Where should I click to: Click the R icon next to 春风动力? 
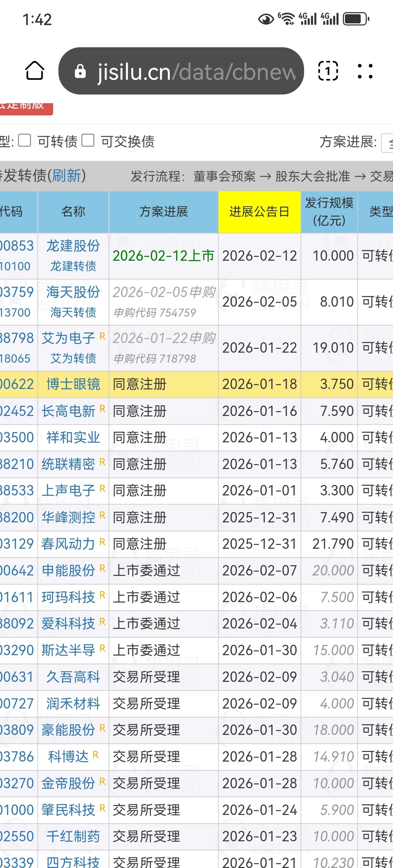[103, 542]
